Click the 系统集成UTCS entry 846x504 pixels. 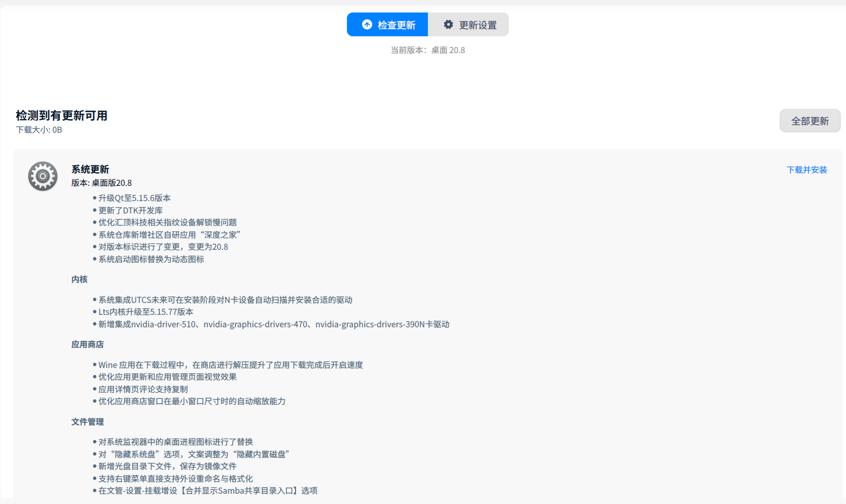pos(226,300)
